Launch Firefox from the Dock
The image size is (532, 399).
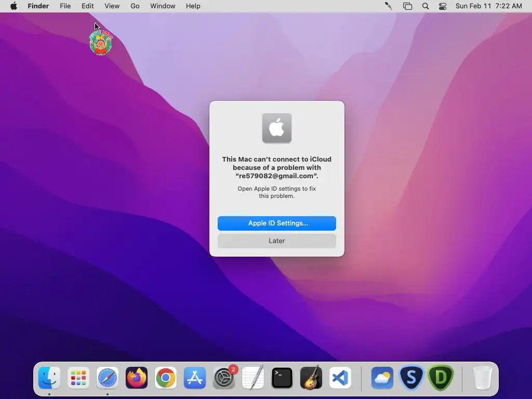pos(137,378)
